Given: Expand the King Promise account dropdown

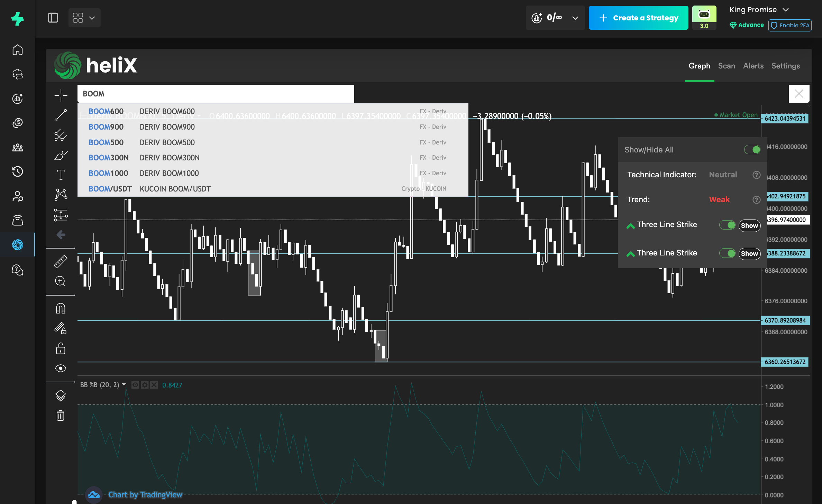Looking at the screenshot, I should [786, 10].
